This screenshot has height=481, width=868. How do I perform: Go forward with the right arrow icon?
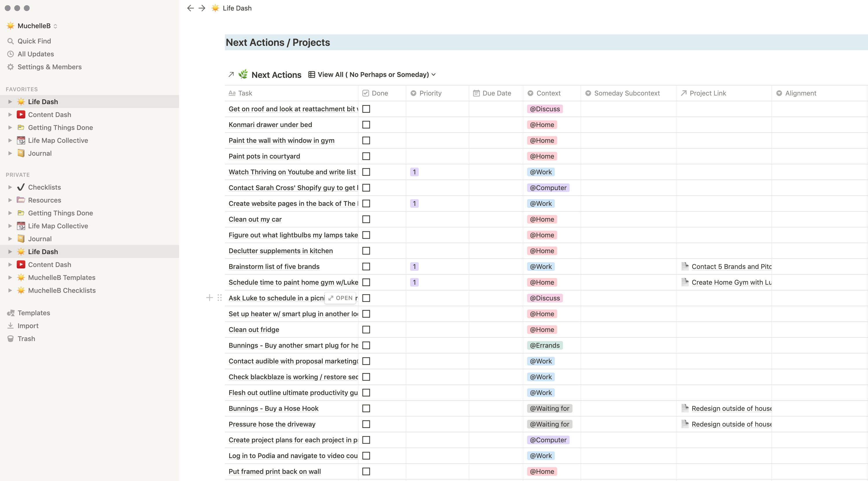202,8
